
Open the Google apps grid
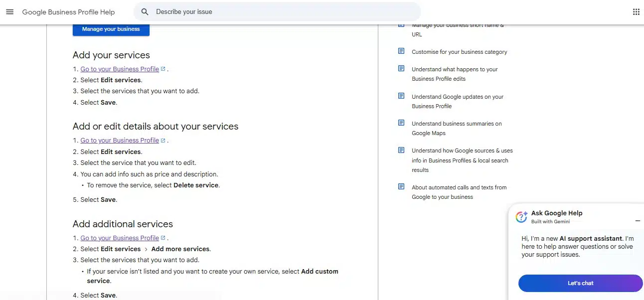(636, 12)
